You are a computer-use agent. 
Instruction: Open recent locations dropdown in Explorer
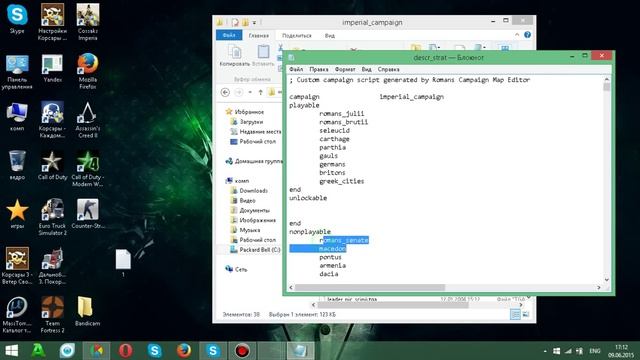[250, 92]
